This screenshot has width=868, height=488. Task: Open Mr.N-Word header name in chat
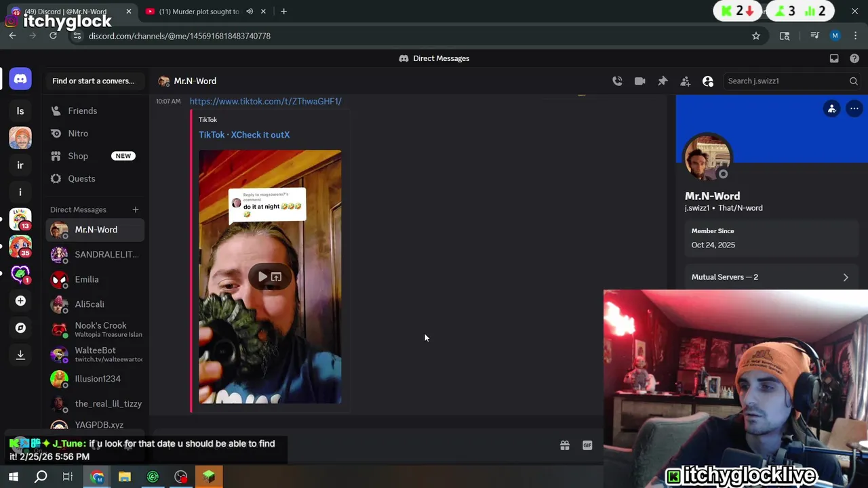(x=195, y=81)
